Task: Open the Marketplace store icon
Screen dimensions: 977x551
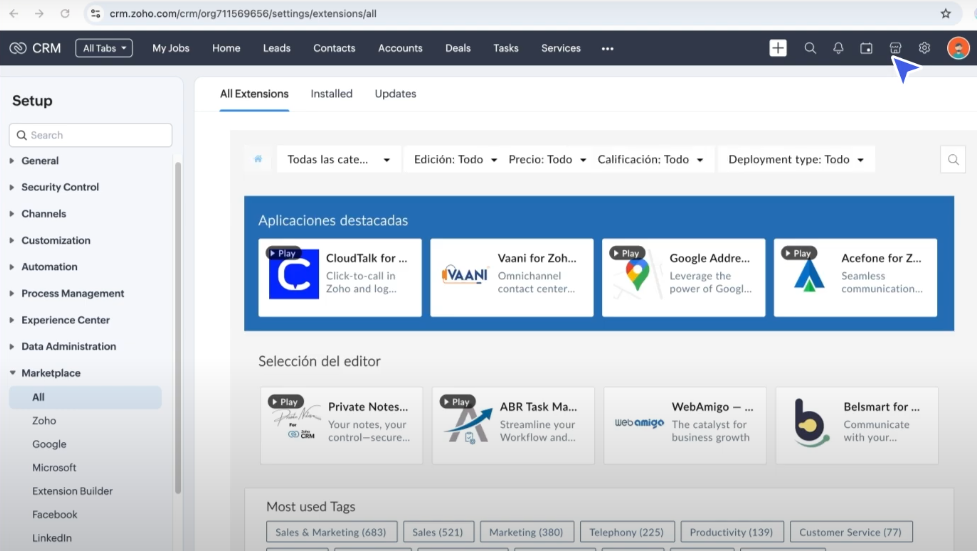Action: [895, 48]
